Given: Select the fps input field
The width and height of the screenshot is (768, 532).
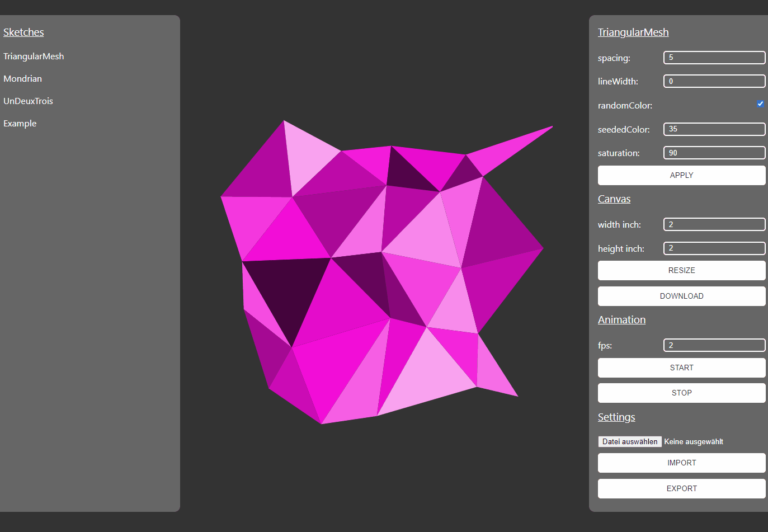Looking at the screenshot, I should [x=714, y=345].
